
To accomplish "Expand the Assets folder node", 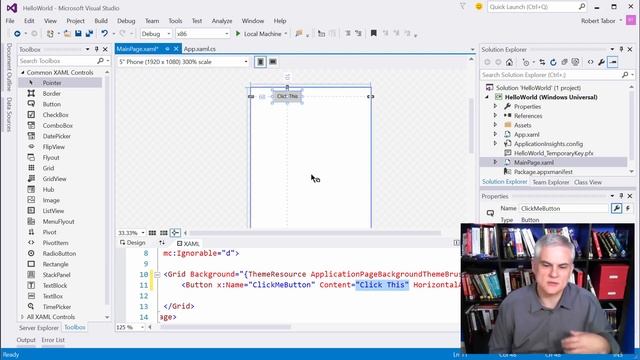I will coord(495,125).
